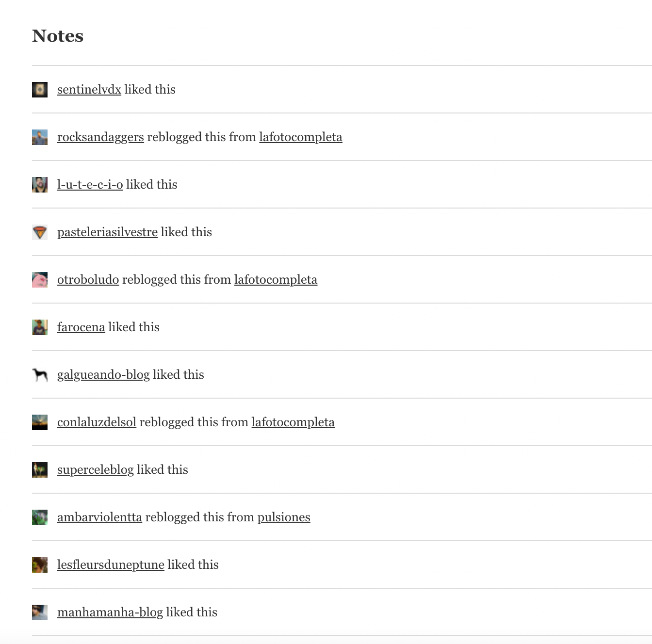Open the sentinelvdx profile link
This screenshot has height=644, width=652.
(x=89, y=90)
